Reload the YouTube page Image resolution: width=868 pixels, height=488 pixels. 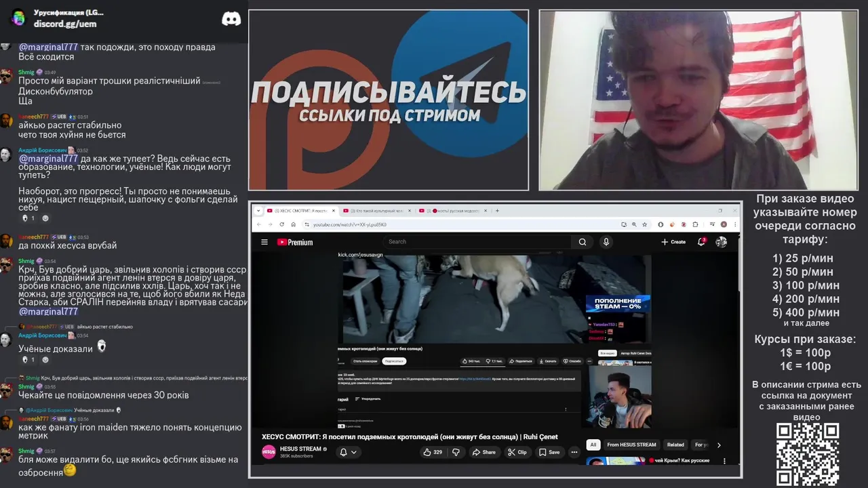pyautogui.click(x=282, y=224)
